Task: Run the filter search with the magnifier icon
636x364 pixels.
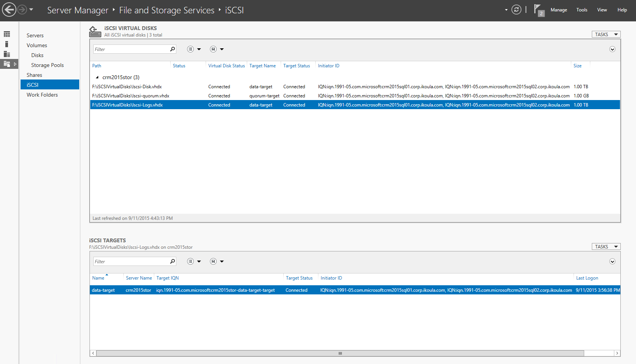Action: pos(172,49)
